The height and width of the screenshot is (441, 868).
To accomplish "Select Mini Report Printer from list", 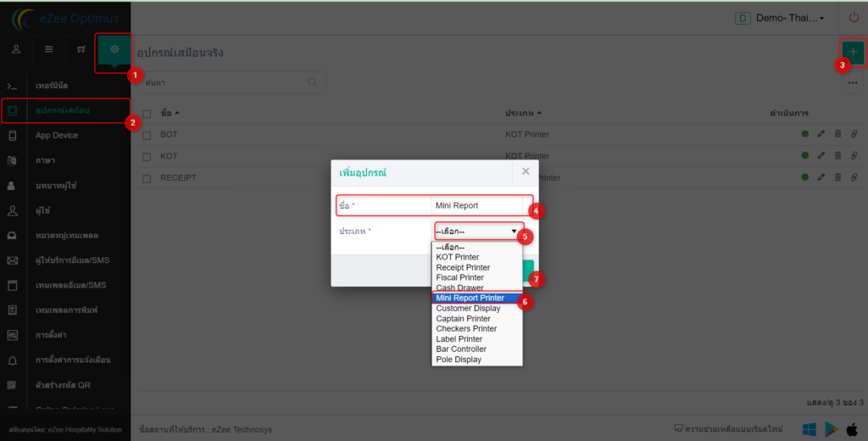I will [476, 298].
